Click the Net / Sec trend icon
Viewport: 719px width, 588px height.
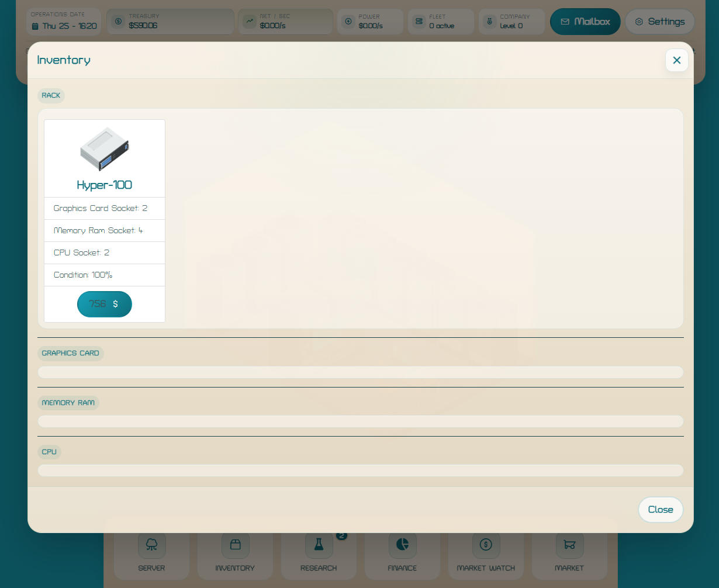[250, 22]
